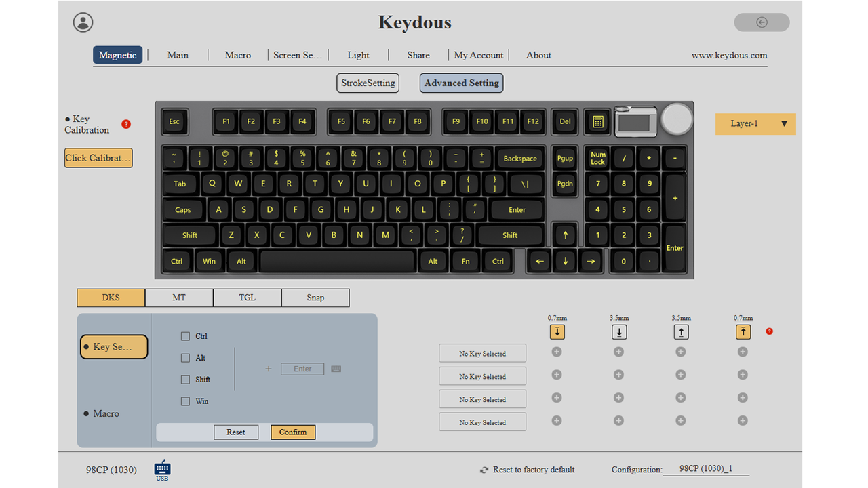Click the Confirm button
Image resolution: width=868 pixels, height=488 pixels.
point(293,432)
